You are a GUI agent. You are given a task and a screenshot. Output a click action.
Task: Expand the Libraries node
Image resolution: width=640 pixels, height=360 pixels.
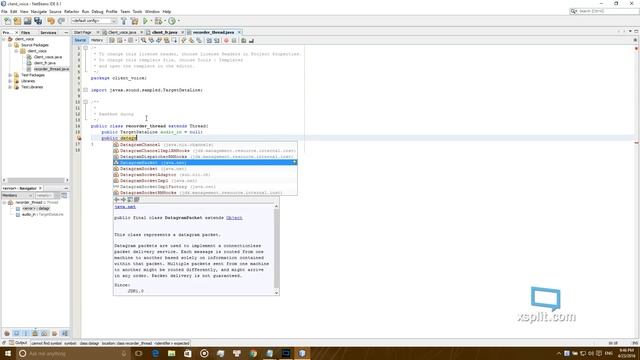[x=10, y=81]
